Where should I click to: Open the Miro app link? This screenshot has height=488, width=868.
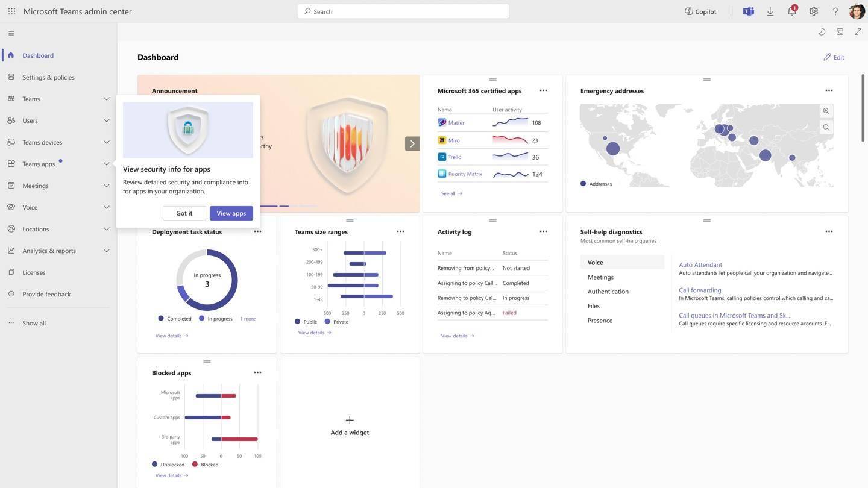[x=454, y=140]
